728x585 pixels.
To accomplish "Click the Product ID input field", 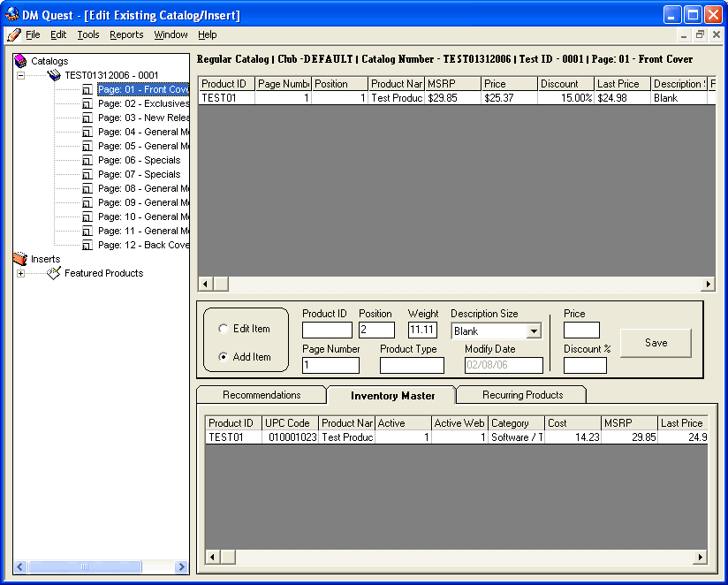I will [327, 330].
